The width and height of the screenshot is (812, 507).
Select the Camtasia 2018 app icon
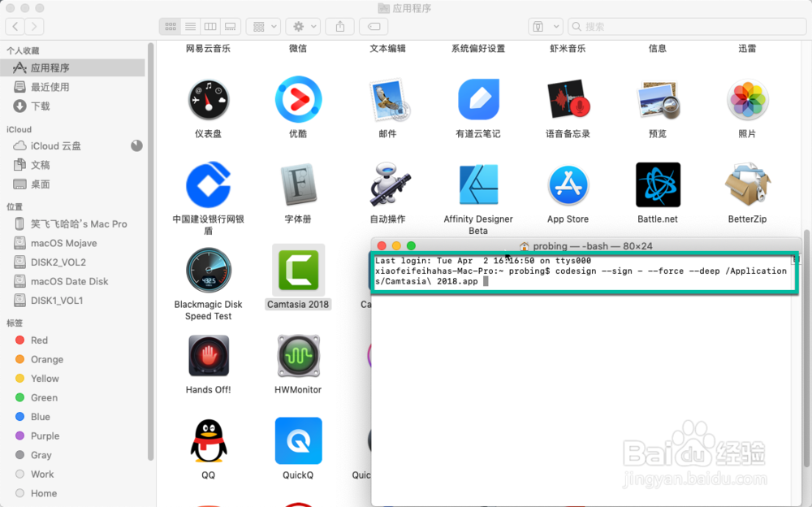298,270
